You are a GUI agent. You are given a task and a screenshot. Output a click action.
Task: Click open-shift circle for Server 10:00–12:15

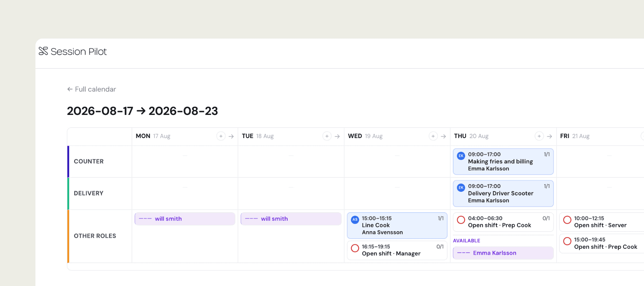point(567,220)
